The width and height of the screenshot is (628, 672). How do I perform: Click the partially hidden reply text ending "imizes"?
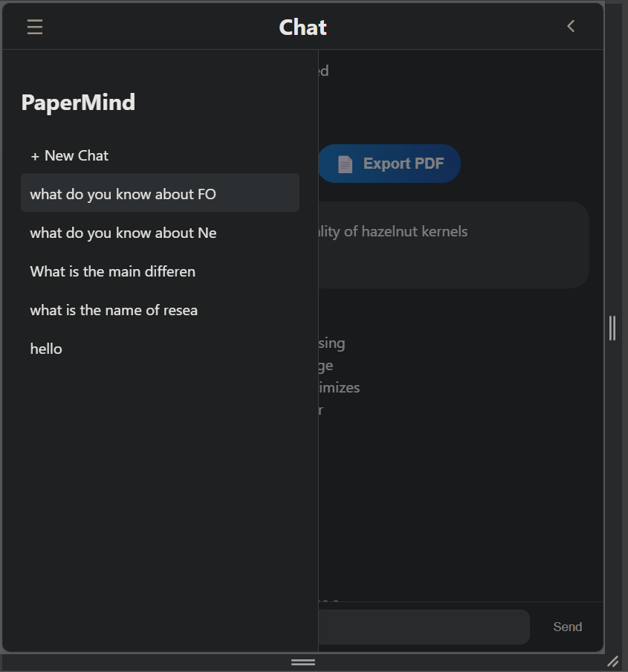click(x=339, y=387)
